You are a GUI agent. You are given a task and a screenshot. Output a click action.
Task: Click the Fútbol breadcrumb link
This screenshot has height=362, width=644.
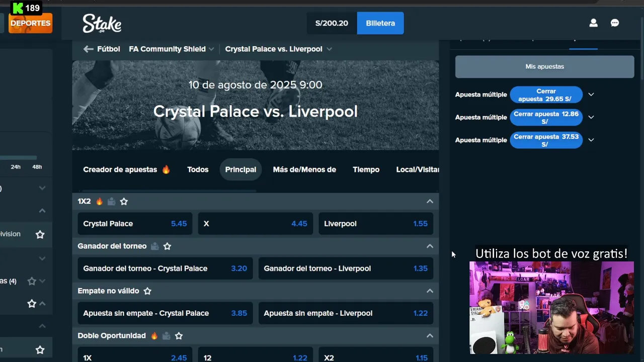point(109,49)
